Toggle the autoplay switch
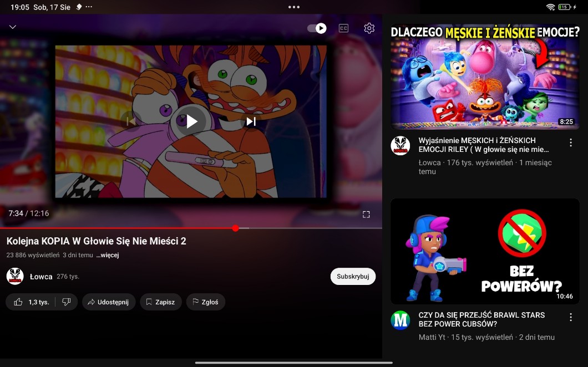588x367 pixels. click(317, 28)
